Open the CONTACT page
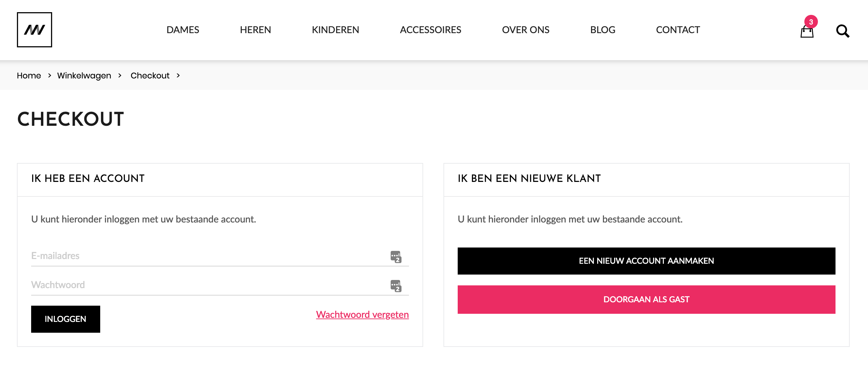The height and width of the screenshot is (376, 868). pos(678,30)
